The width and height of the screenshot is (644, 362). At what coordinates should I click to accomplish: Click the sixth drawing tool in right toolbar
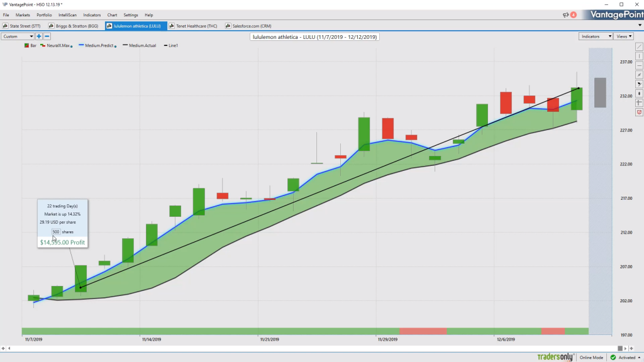coord(639,94)
